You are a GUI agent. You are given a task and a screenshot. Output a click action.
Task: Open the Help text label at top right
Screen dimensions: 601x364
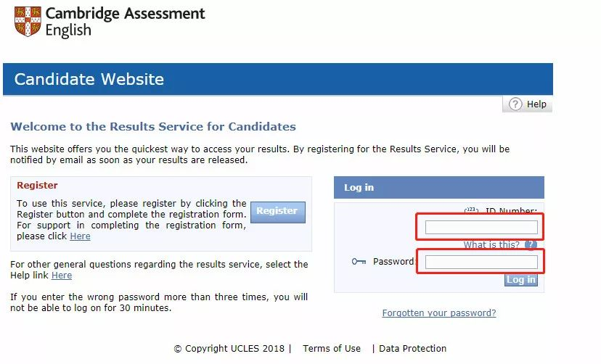coord(536,104)
